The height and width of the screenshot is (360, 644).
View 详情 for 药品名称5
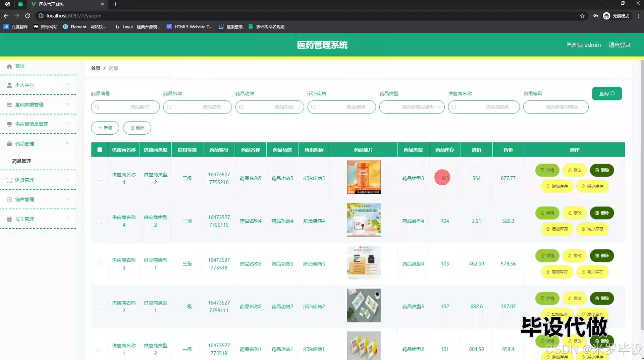tap(547, 170)
